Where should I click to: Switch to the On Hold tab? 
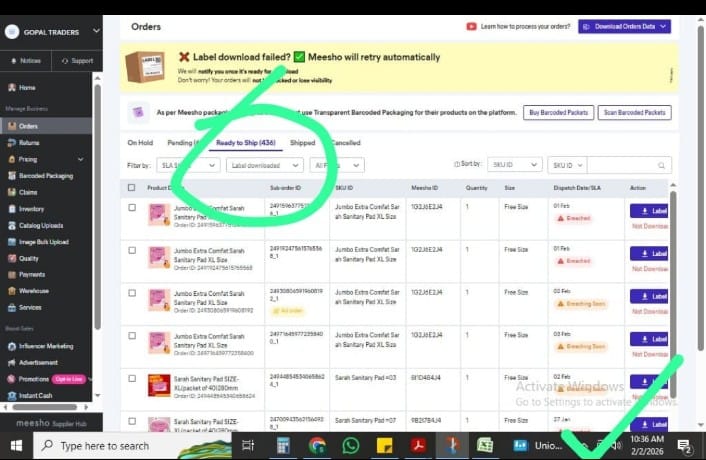pyautogui.click(x=140, y=143)
